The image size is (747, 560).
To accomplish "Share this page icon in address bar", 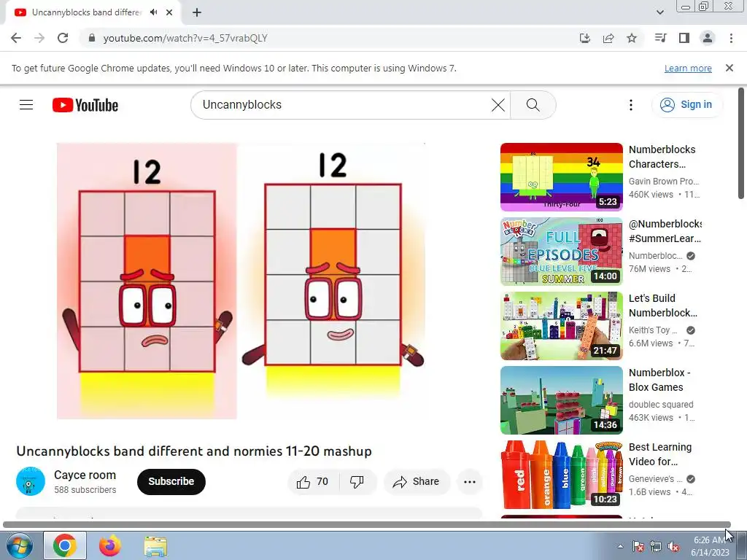I will pos(608,38).
